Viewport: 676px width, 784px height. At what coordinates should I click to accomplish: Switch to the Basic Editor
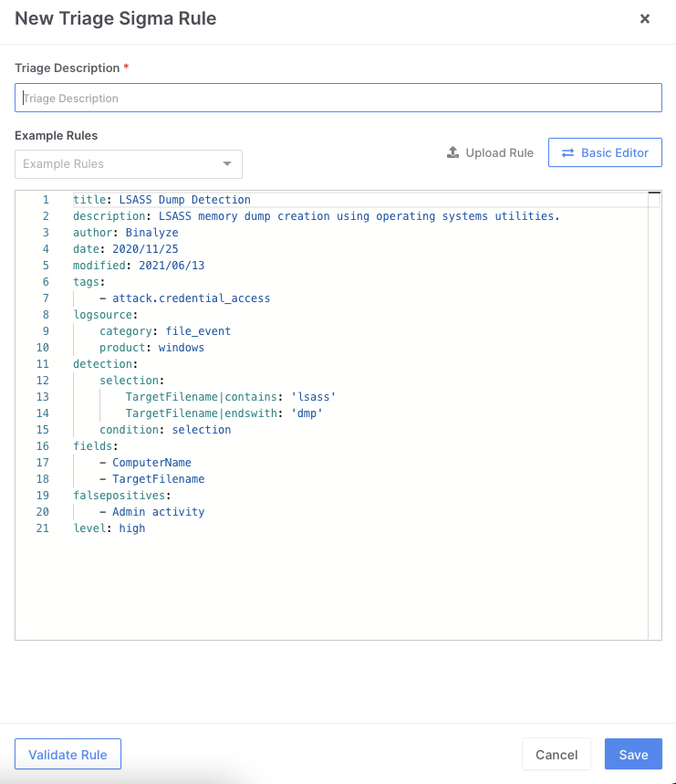pos(604,152)
